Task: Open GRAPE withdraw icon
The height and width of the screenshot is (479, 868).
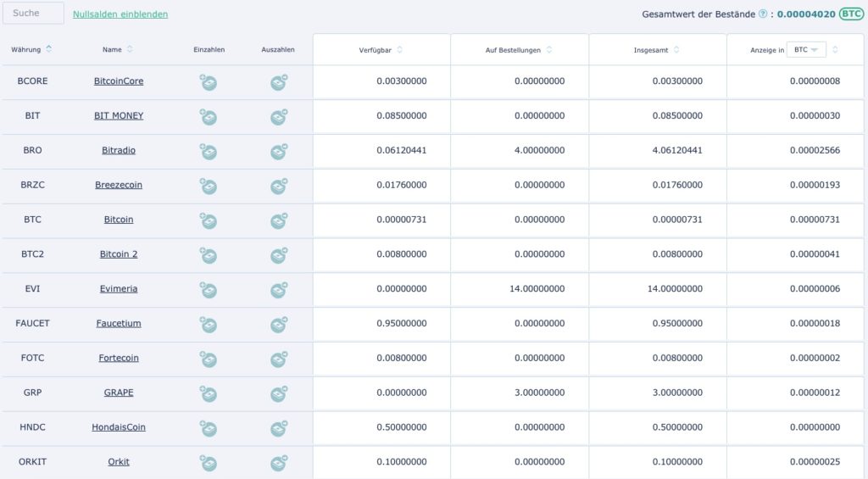Action: coord(279,393)
